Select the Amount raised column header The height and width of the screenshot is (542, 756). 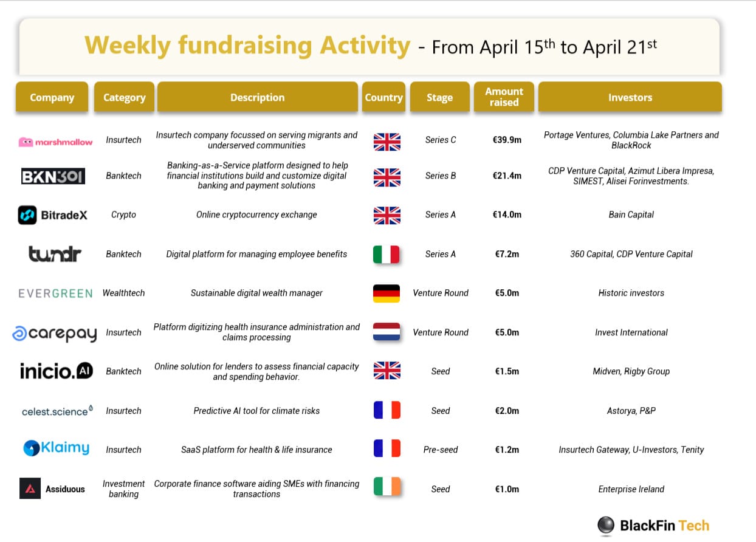point(504,97)
